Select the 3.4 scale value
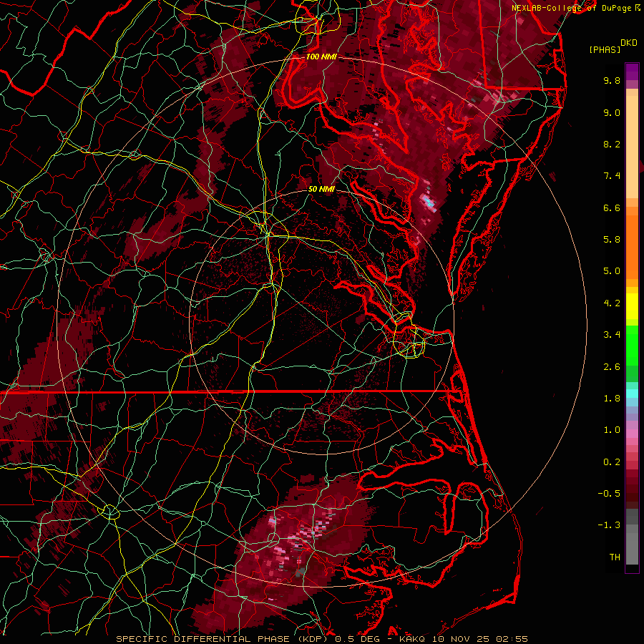The height and width of the screenshot is (644, 644). (x=612, y=335)
